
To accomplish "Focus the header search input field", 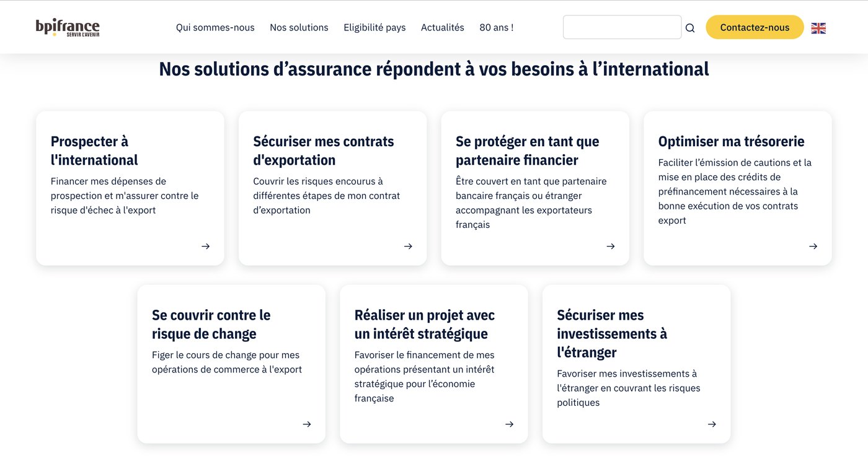I will point(622,27).
